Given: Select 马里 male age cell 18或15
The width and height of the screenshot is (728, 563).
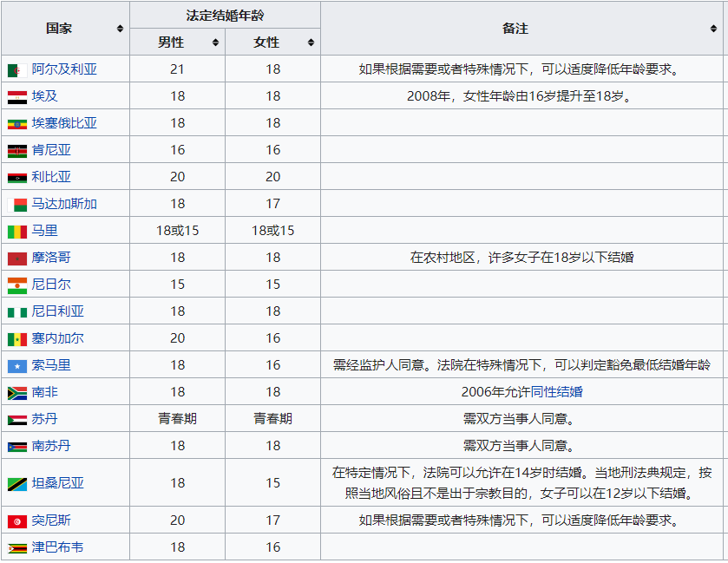Looking at the screenshot, I should (177, 231).
